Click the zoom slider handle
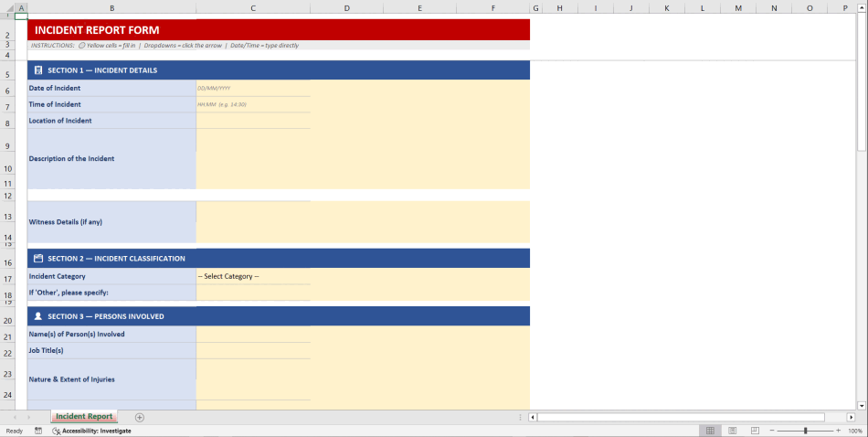 805,431
